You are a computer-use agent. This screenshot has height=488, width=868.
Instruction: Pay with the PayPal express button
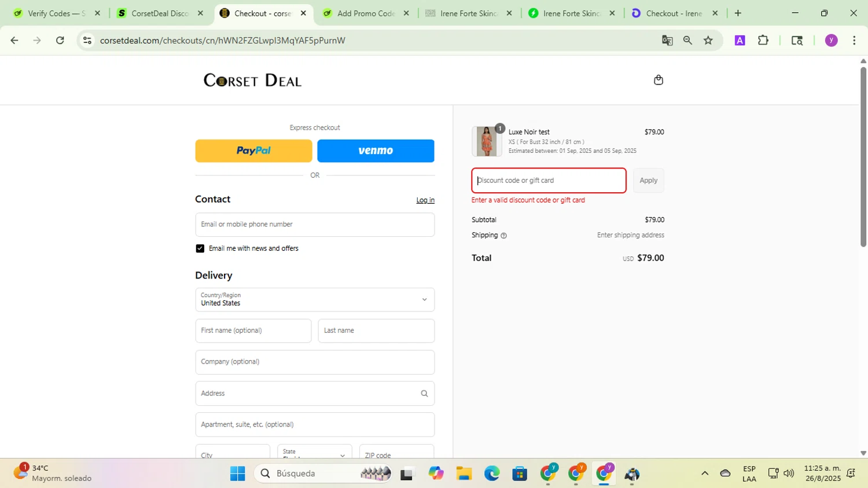(253, 151)
